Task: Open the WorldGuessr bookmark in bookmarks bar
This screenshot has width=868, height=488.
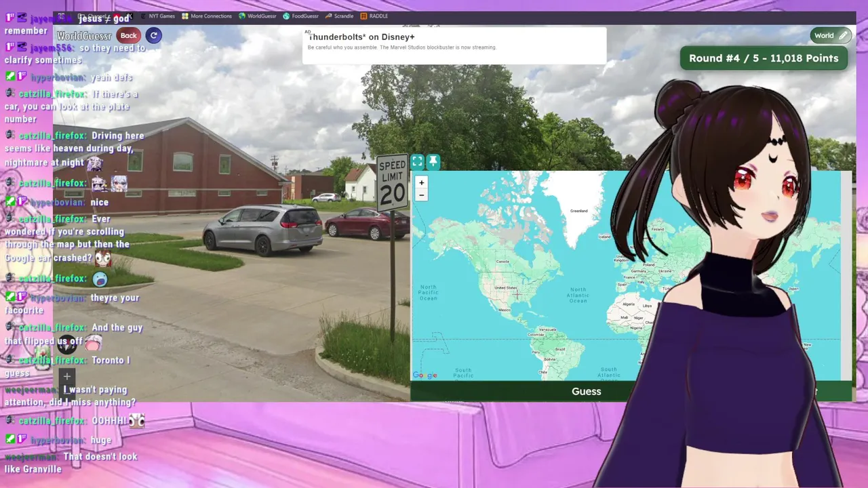Action: pyautogui.click(x=257, y=16)
